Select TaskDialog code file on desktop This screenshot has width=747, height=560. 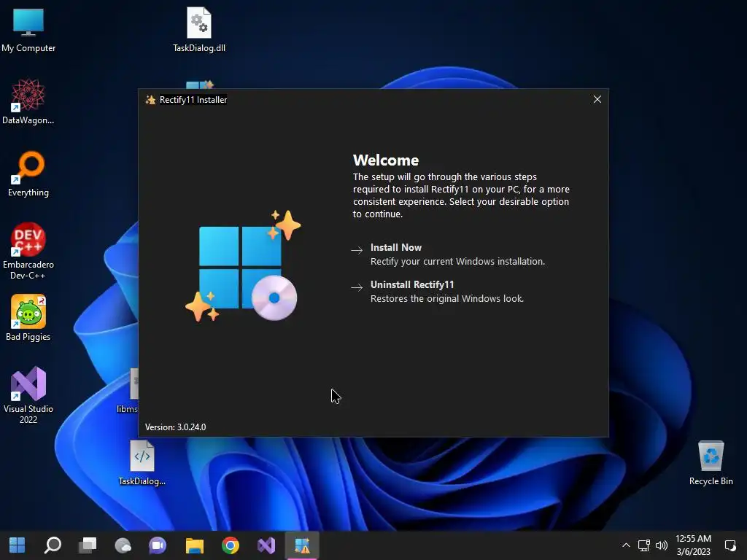coord(142,463)
